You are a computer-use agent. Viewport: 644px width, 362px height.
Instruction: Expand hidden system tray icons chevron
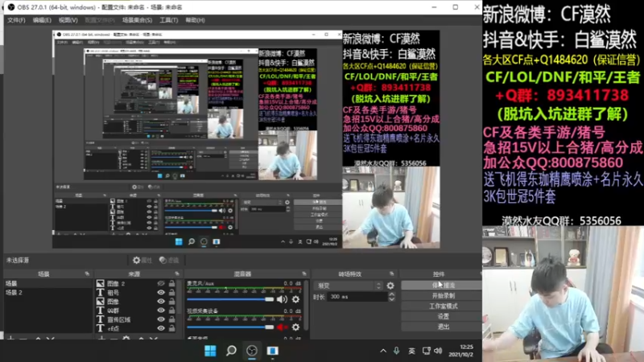click(x=383, y=351)
